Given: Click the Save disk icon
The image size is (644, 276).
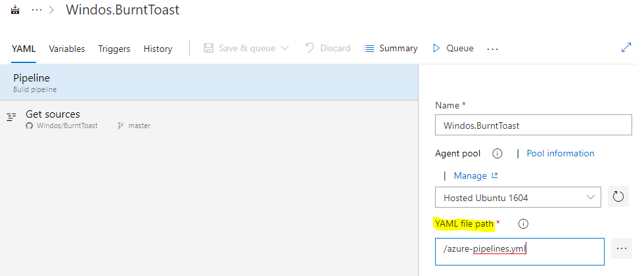Looking at the screenshot, I should pos(209,48).
